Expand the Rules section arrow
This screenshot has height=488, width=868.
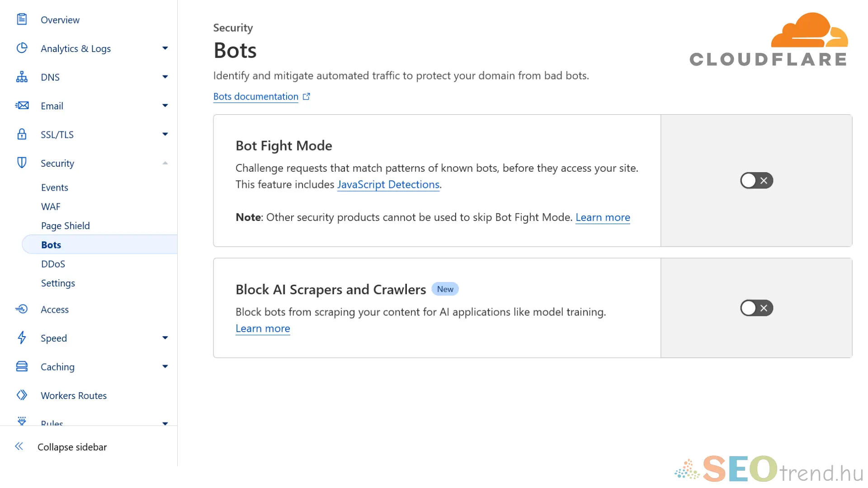pos(165,423)
